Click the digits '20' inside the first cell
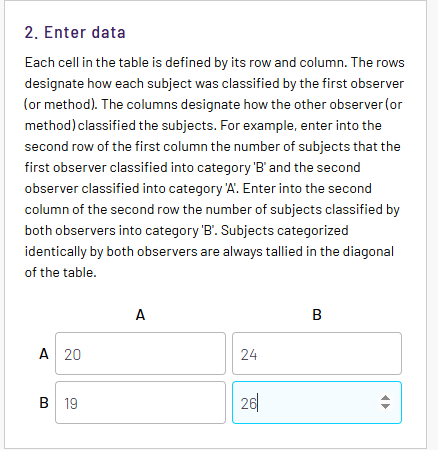This screenshot has width=438, height=450. pyautogui.click(x=73, y=354)
